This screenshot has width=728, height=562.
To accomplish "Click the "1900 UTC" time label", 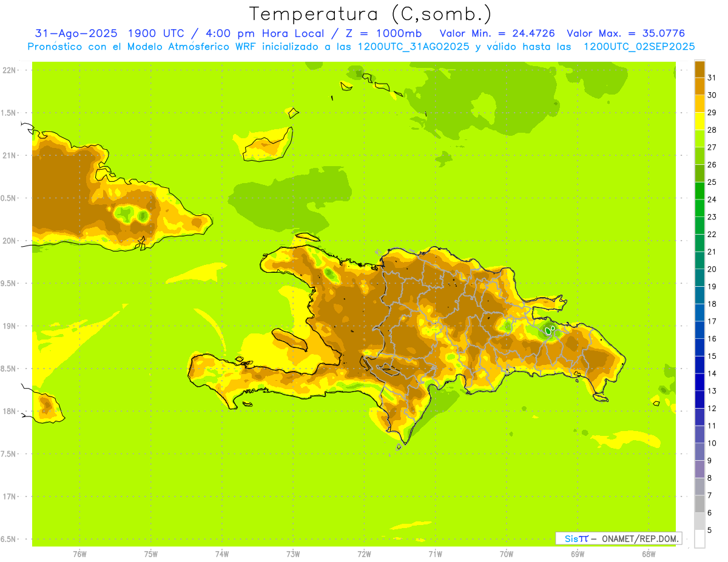I will 155,33.
